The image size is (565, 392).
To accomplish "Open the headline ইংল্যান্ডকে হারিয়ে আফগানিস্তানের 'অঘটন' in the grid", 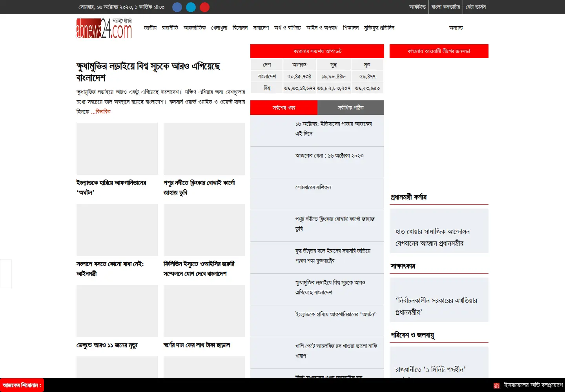I will 111,188.
